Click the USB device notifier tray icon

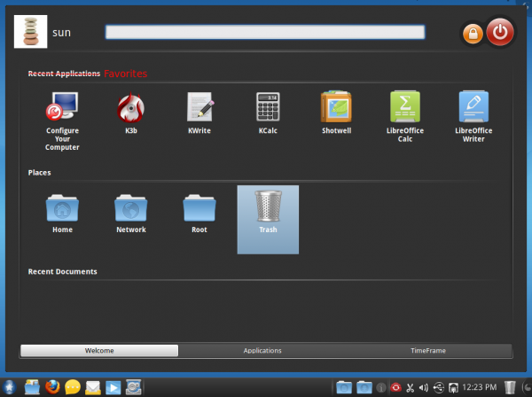point(439,387)
